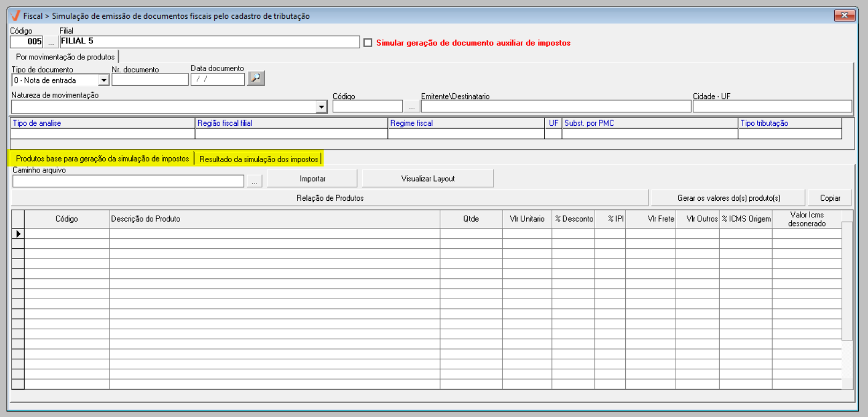Click the Relação de Produtos button
Viewport: 868px width, 417px height.
(330, 198)
